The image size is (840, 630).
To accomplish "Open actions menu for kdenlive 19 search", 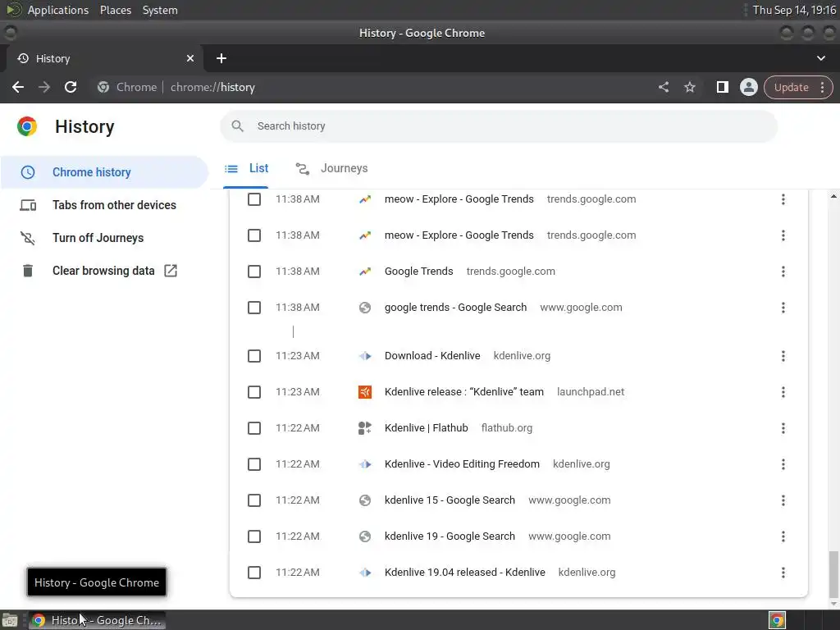I will tap(783, 536).
